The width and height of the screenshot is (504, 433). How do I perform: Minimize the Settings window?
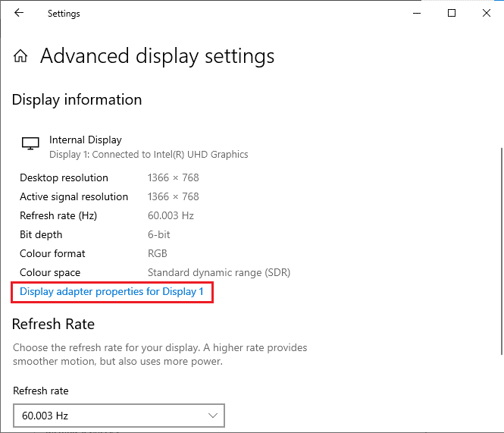pos(417,13)
